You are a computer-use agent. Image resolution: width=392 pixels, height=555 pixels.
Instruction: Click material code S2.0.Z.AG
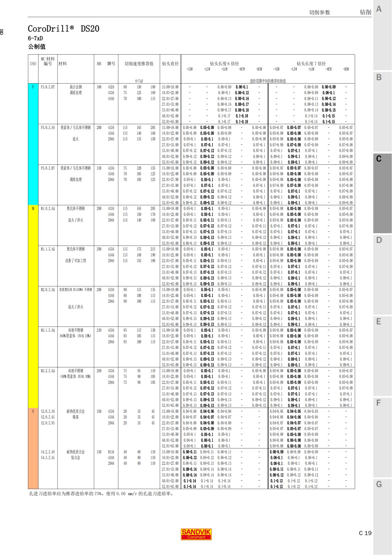click(x=48, y=417)
